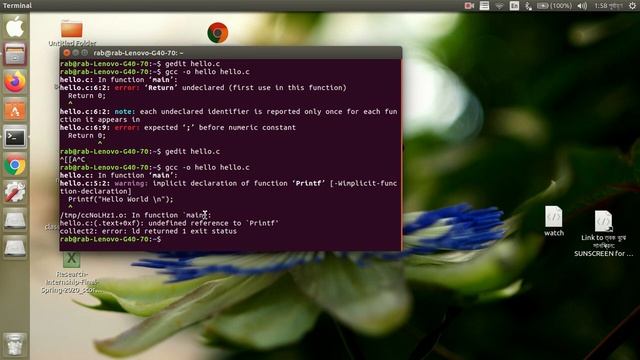Click the "'Return' undeclared" error line
Screen dimensions: 640x360
coord(203,88)
